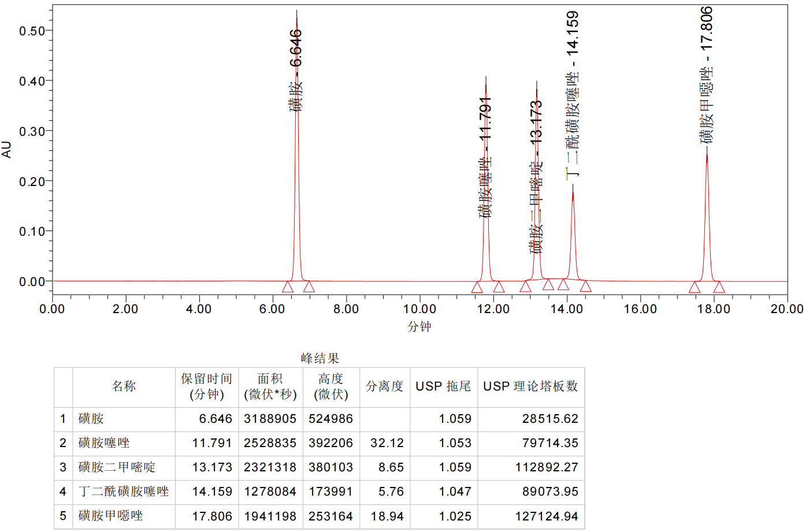Select the 分离度 column header
Image resolution: width=806 pixels, height=532 pixels.
pos(384,386)
